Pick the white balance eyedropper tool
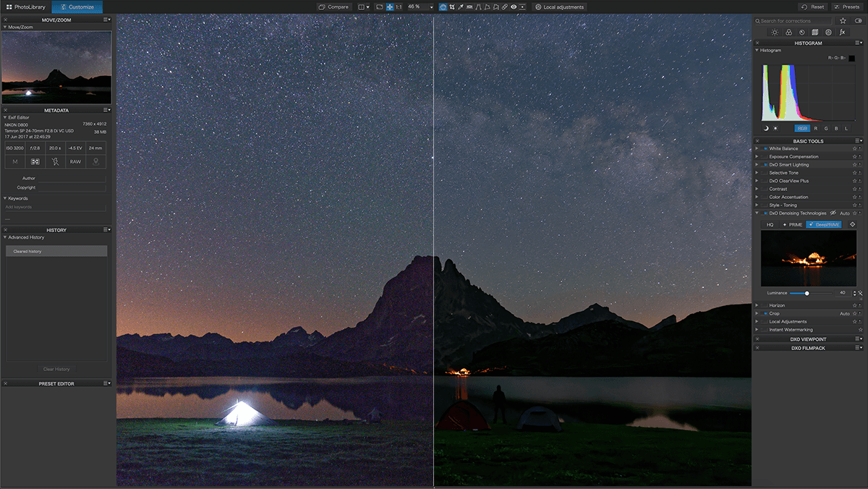 coord(461,7)
